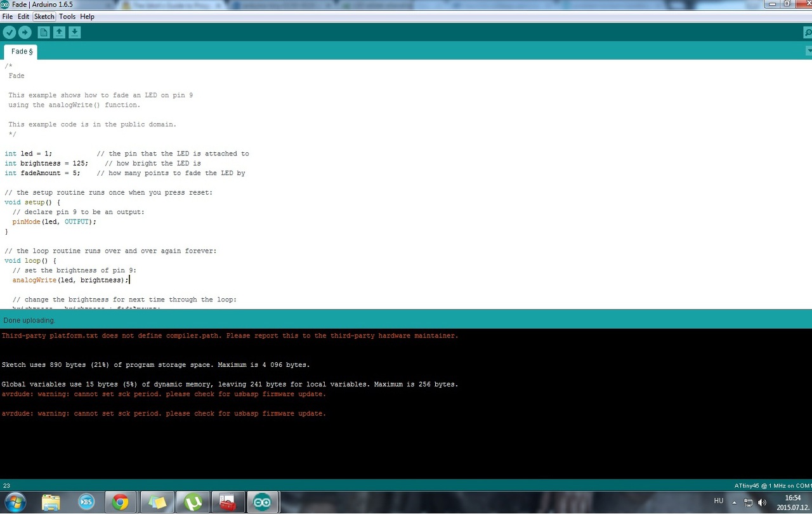Viewport: 812px width, 514px height.
Task: Click the line "void setup() {"
Action: click(x=32, y=202)
